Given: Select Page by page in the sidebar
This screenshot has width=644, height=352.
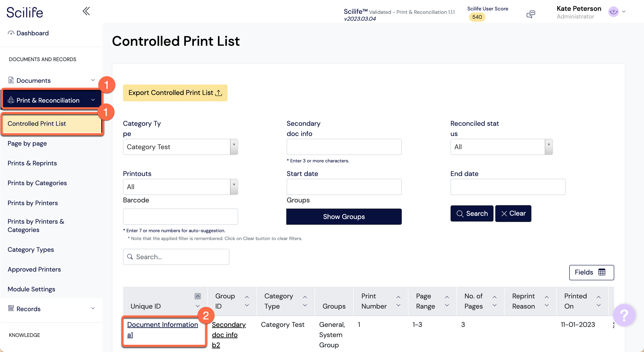Looking at the screenshot, I should point(27,143).
